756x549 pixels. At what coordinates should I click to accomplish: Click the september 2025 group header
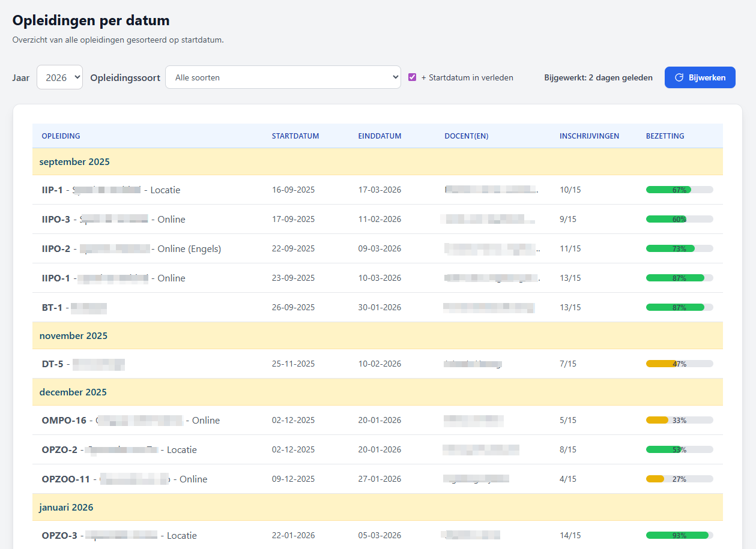click(74, 162)
